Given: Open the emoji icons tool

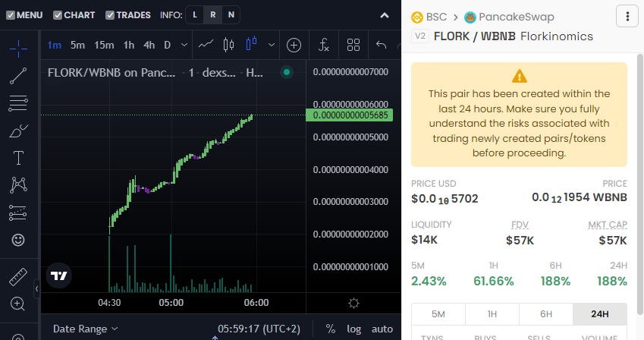Looking at the screenshot, I should [x=18, y=240].
